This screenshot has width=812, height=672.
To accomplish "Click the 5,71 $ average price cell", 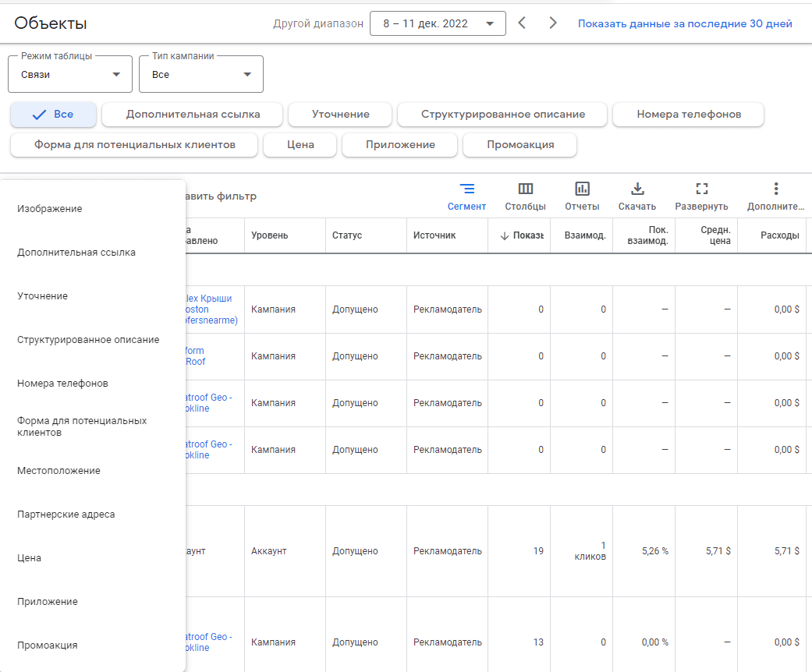I will 707,551.
